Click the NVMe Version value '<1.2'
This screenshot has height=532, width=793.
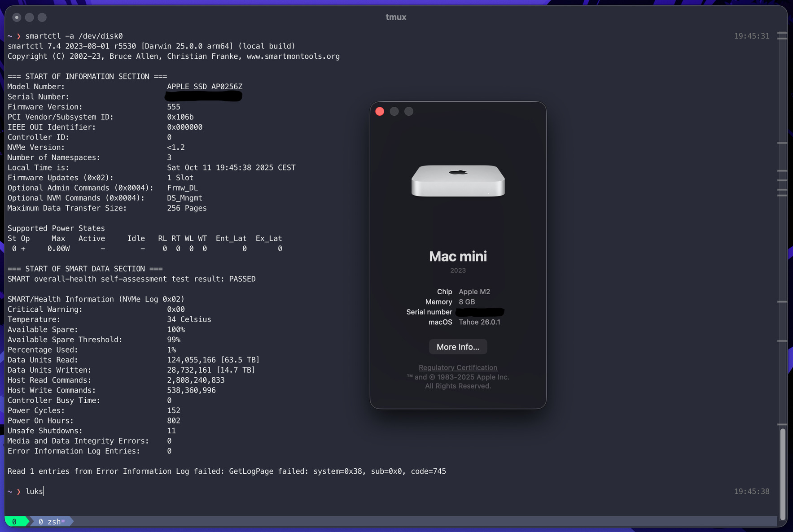[176, 148]
